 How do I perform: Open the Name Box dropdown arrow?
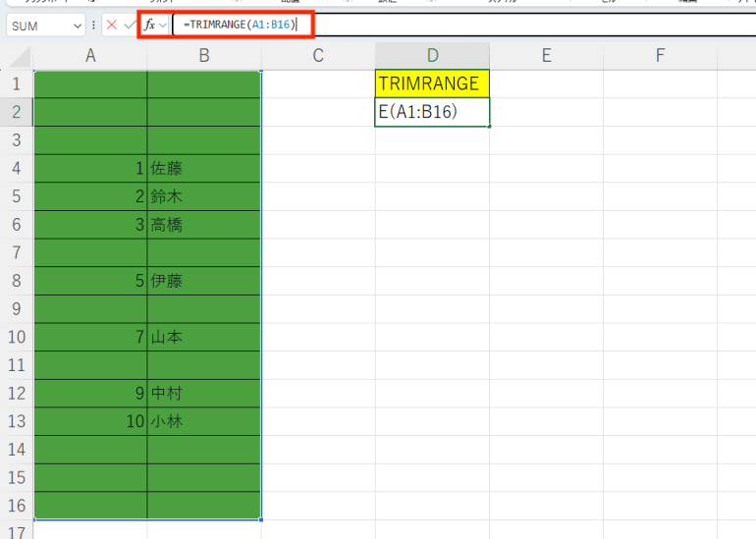[77, 26]
